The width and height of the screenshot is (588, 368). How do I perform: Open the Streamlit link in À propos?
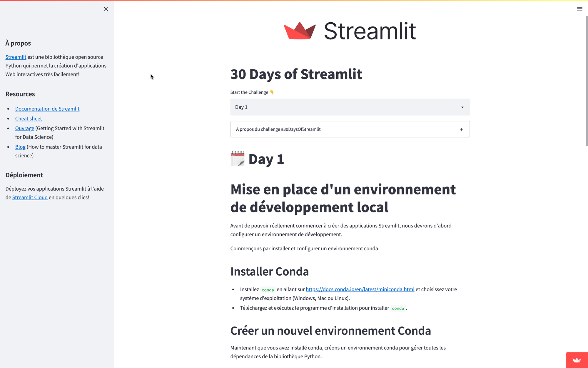(x=16, y=57)
